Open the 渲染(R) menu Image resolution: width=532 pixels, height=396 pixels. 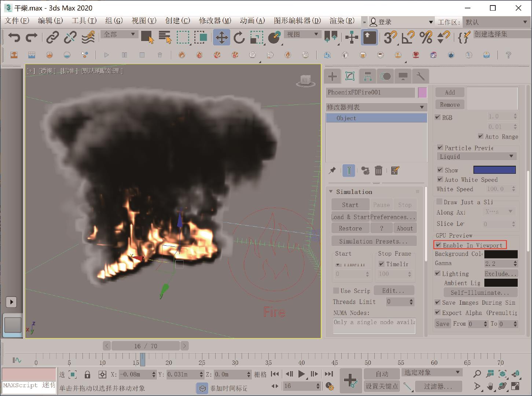point(342,21)
